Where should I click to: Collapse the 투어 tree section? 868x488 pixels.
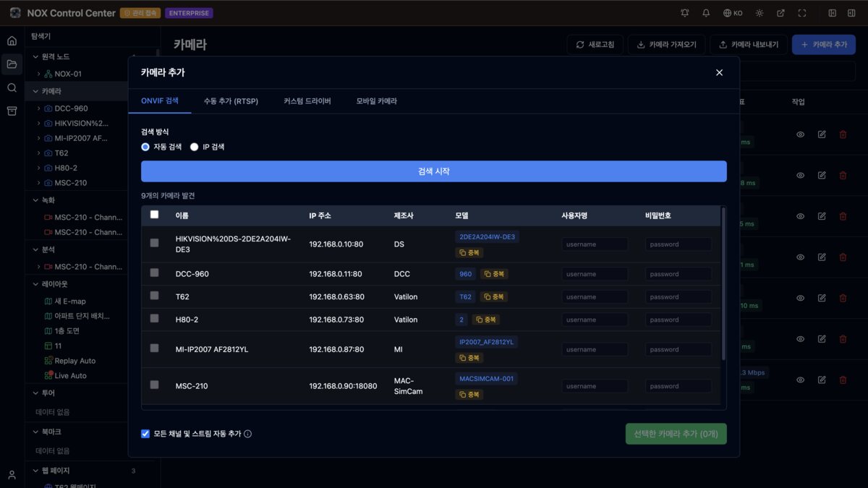pyautogui.click(x=35, y=393)
